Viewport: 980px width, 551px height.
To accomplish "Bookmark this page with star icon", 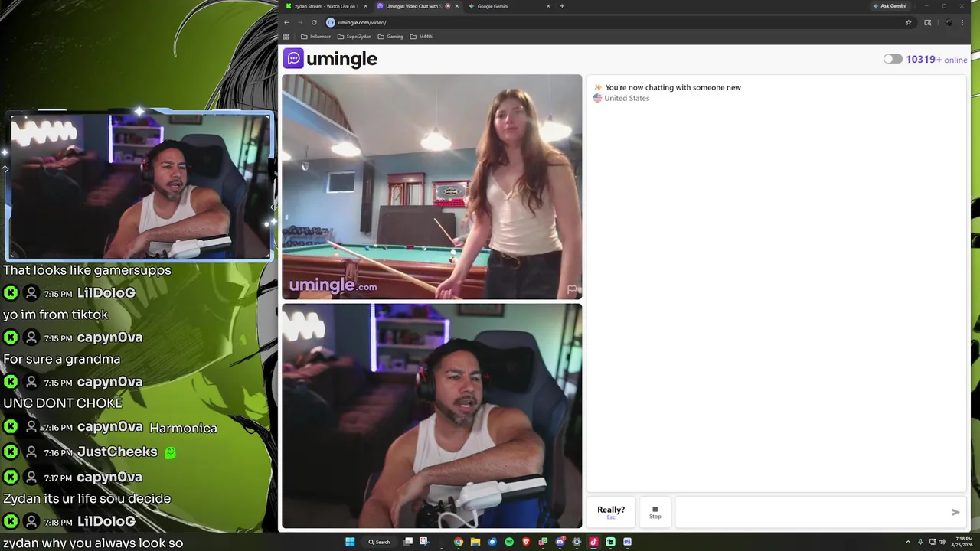I will (x=909, y=22).
